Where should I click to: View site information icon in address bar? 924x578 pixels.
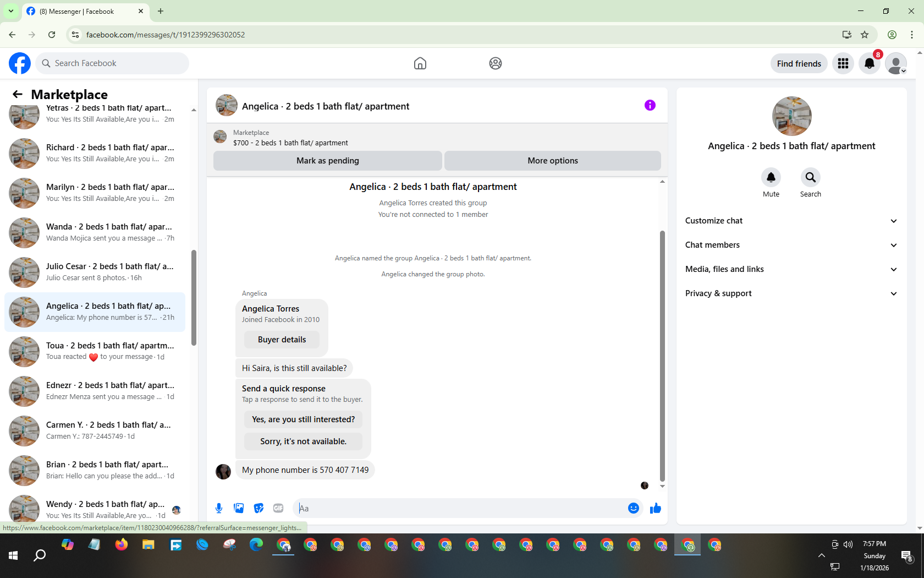coord(75,35)
